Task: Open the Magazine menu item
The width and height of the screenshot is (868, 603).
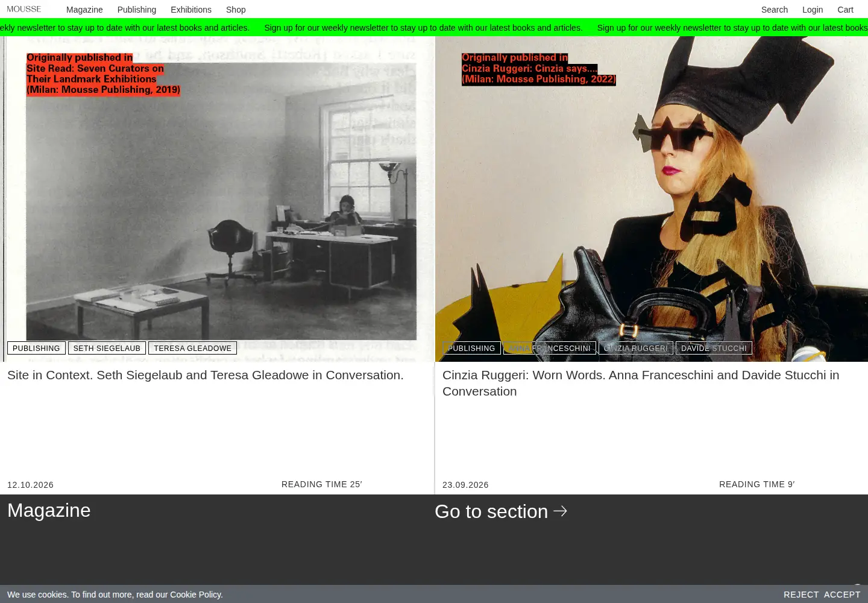Action: point(84,10)
